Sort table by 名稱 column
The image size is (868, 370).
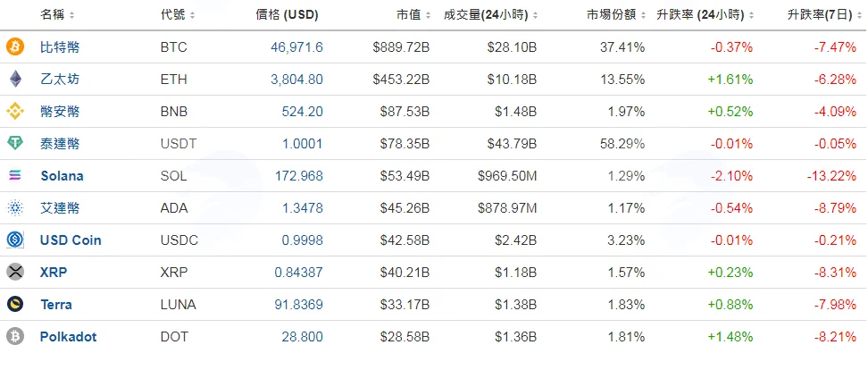pyautogui.click(x=57, y=15)
